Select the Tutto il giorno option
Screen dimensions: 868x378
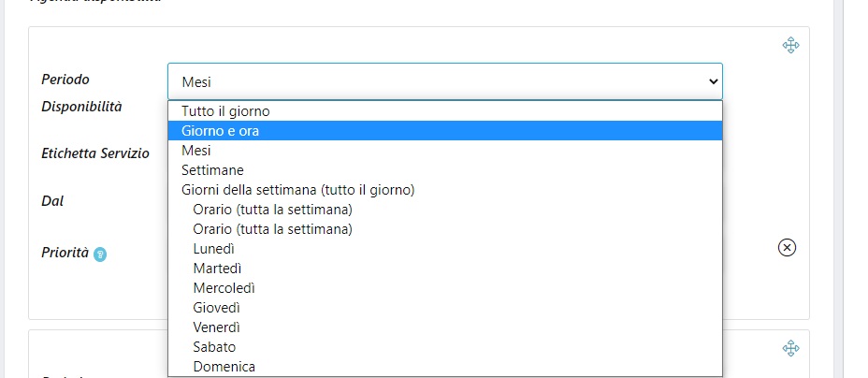(225, 111)
